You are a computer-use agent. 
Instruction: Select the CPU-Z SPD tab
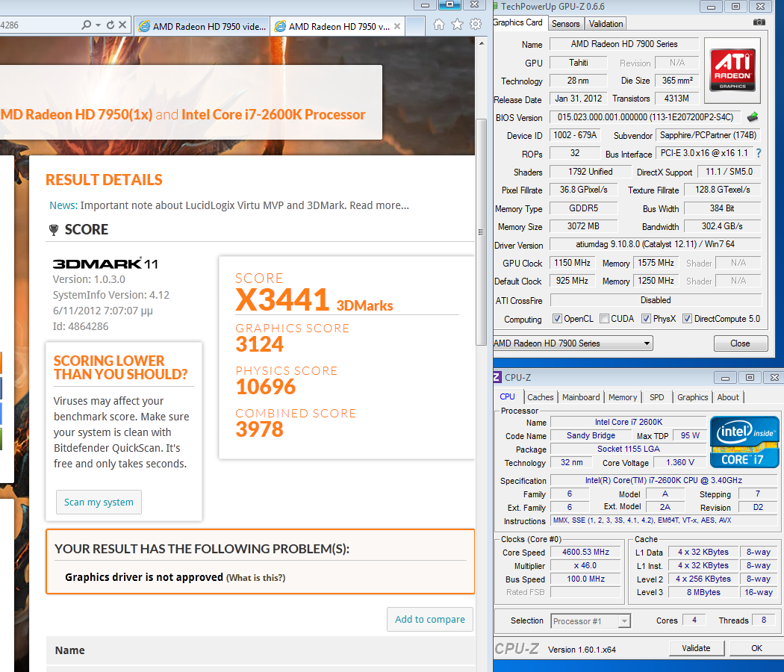pos(657,397)
